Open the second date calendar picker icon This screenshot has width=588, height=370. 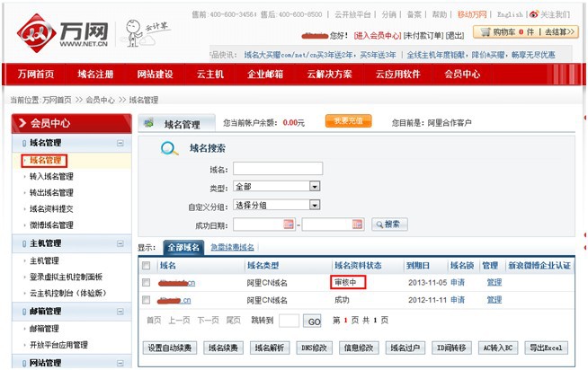pyautogui.click(x=357, y=225)
